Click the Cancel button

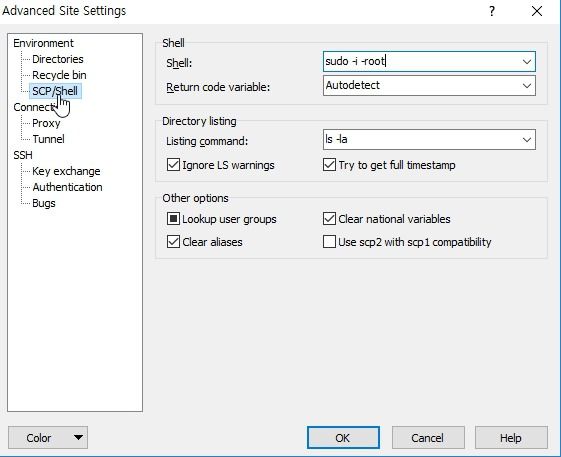(428, 438)
